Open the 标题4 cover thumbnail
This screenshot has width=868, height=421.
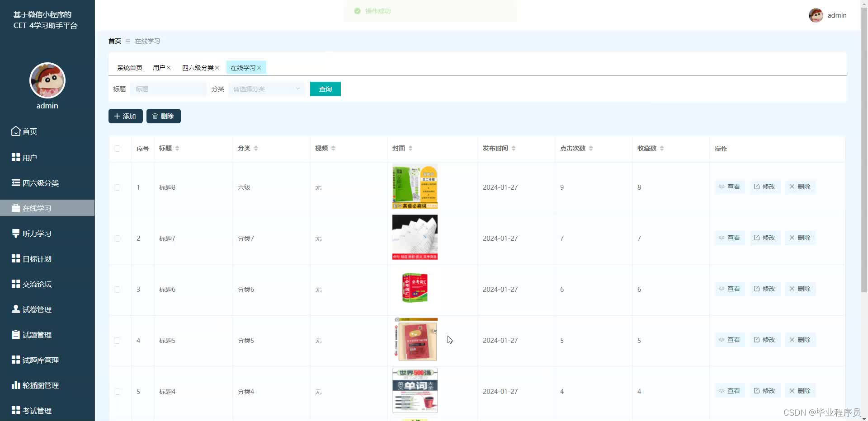pos(415,390)
